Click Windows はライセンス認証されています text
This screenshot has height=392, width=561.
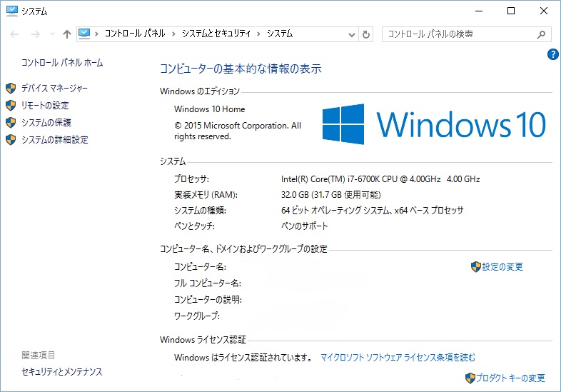click(x=244, y=357)
